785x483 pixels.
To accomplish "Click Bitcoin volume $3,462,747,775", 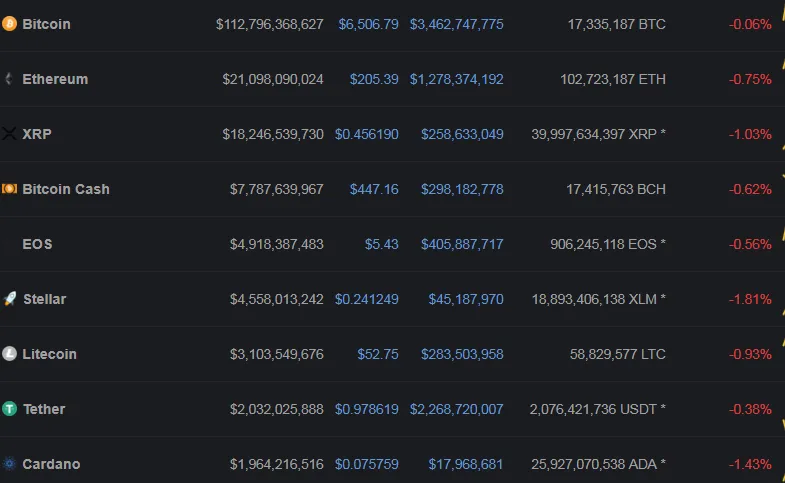I will [x=457, y=24].
